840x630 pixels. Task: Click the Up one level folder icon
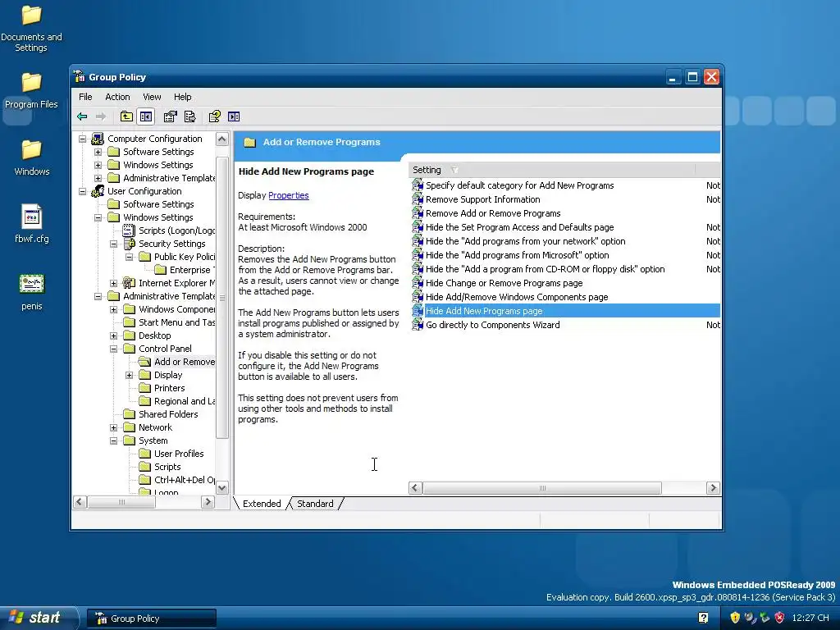coord(126,116)
